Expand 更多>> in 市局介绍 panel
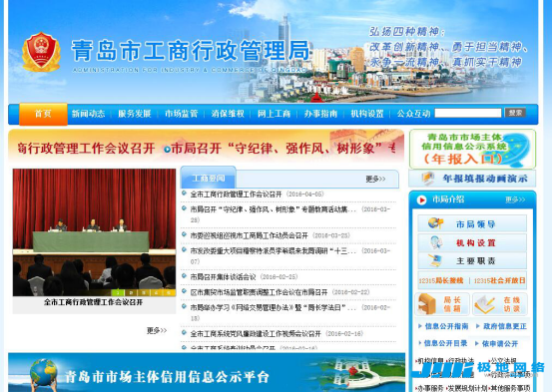 pos(515,199)
